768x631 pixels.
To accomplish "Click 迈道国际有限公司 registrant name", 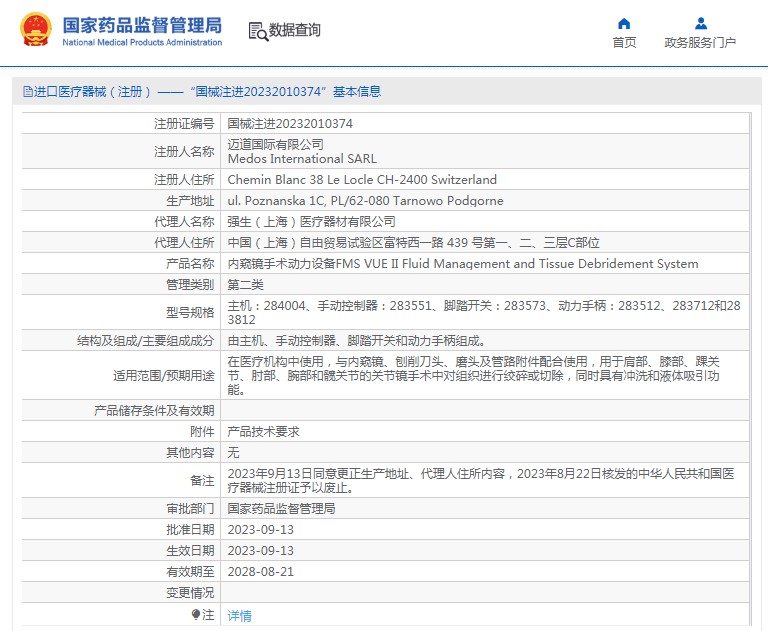I will point(275,145).
